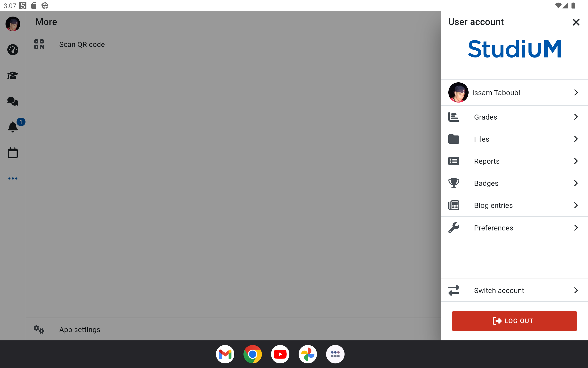Launch Gmail from the taskbar

(225, 354)
